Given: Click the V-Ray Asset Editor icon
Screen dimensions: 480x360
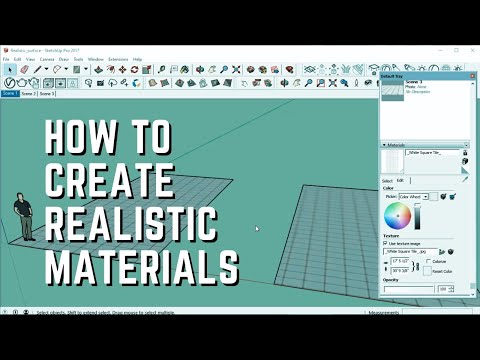Looking at the screenshot, I should point(10,83).
